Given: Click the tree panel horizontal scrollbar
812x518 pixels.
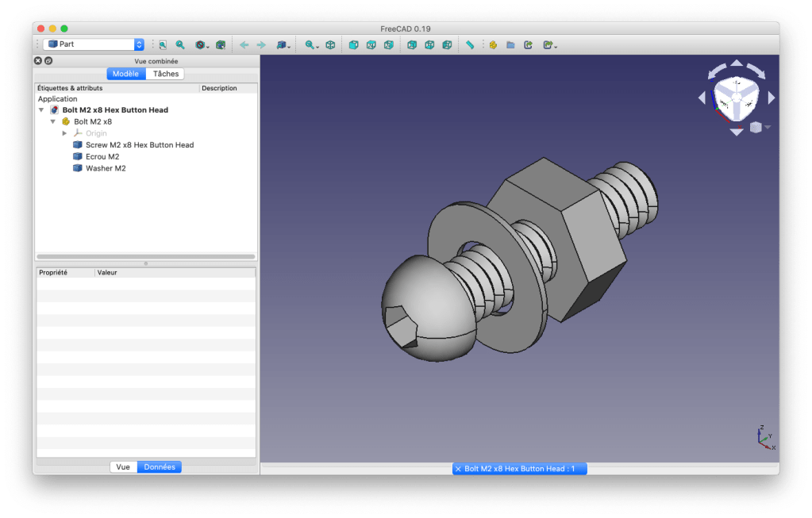Looking at the screenshot, I should (146, 257).
